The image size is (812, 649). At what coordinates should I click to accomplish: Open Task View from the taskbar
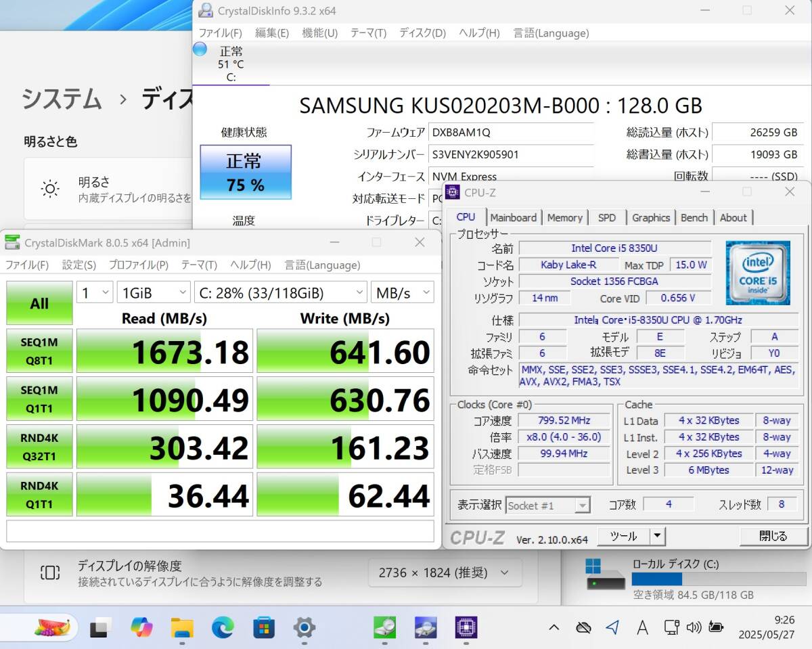click(x=100, y=628)
